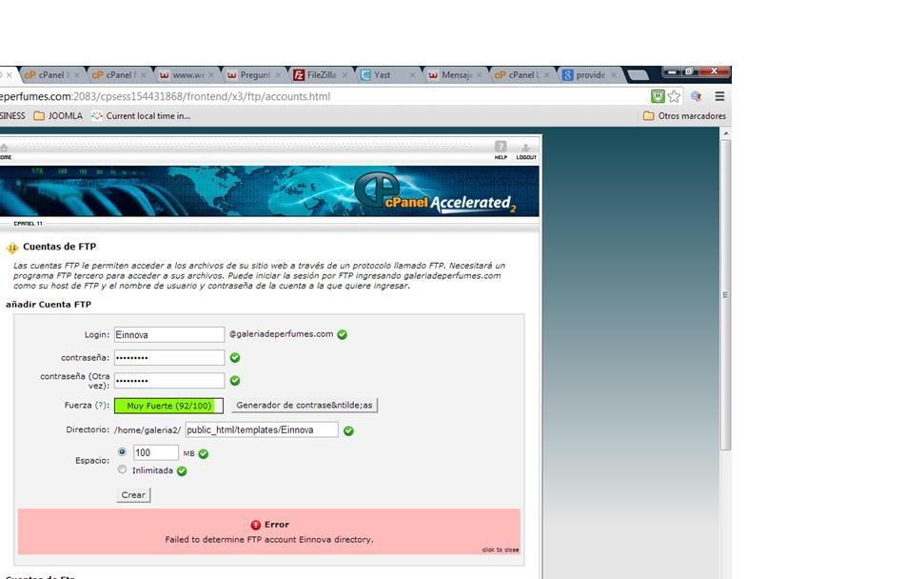The image size is (924, 579).
Task: Click green extension icon left of star
Action: click(x=658, y=96)
